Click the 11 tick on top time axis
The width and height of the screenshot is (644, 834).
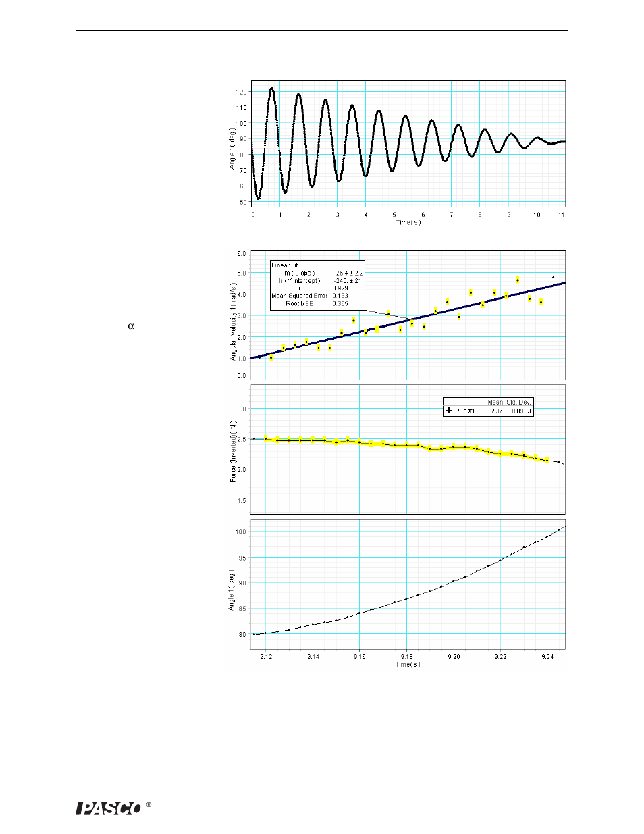[561, 215]
